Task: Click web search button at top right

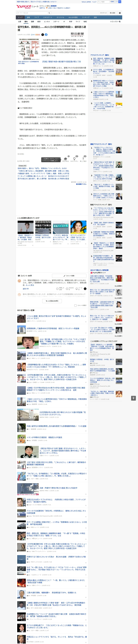Action: (x=120, y=2)
